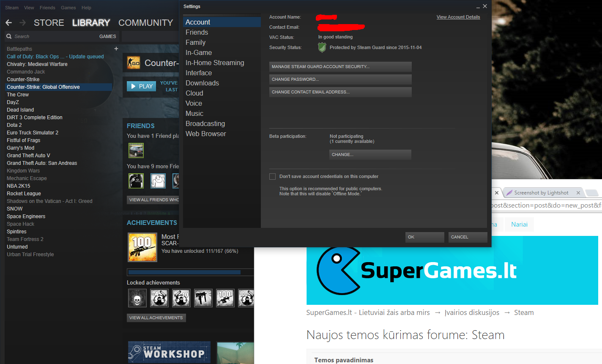The height and width of the screenshot is (364, 602).
Task: Click the Steam Guard shield icon
Action: coord(322,48)
